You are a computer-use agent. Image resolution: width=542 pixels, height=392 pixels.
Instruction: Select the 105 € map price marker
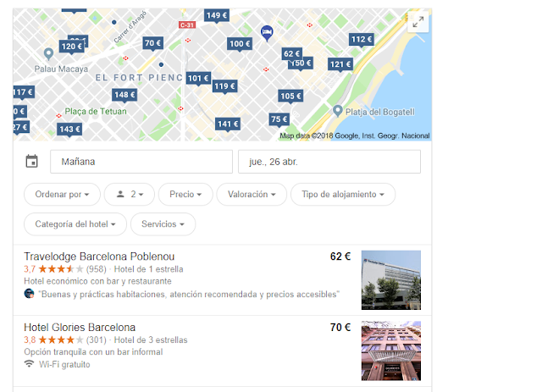pos(290,97)
